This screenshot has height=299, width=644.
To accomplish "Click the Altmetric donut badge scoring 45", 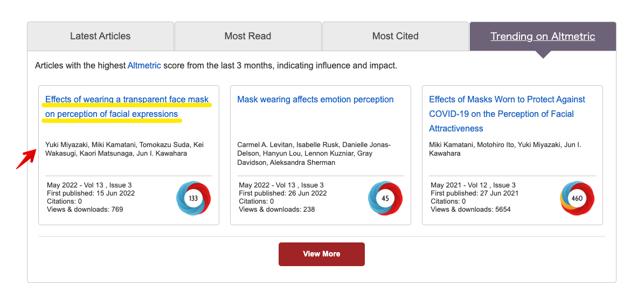I will pos(385,198).
